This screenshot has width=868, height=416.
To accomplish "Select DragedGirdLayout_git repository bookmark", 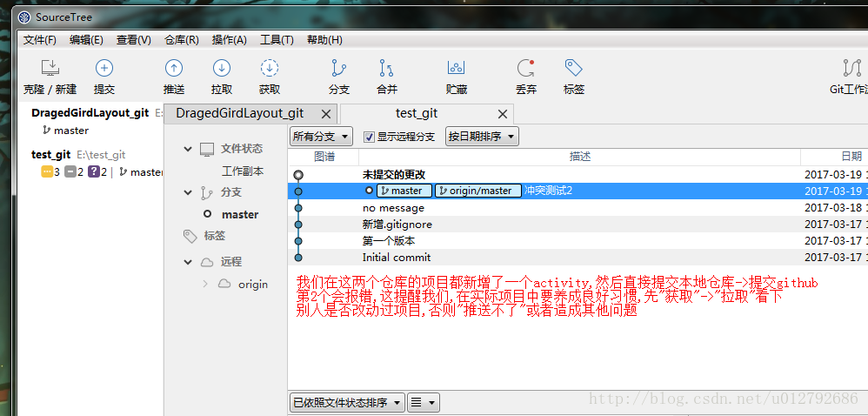I will coord(90,112).
